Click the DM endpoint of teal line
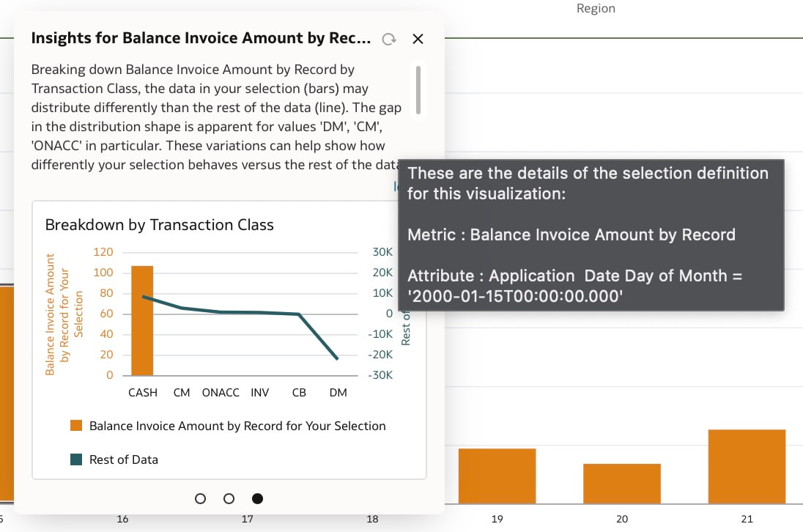Image resolution: width=803 pixels, height=532 pixels. pos(337,358)
